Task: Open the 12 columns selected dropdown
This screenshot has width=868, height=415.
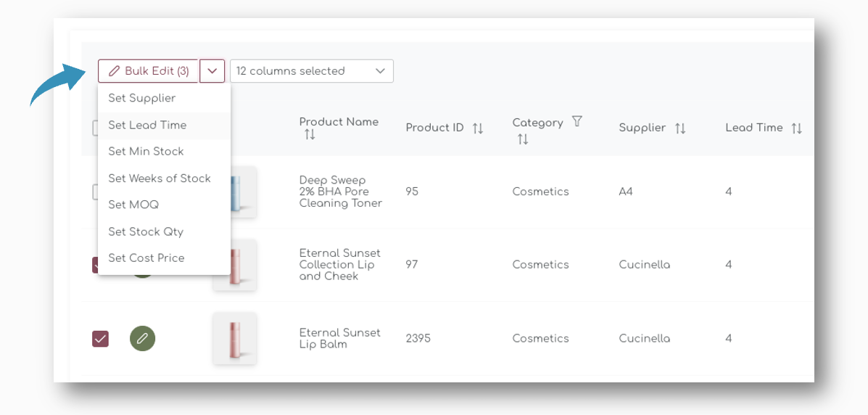Action: pos(312,71)
